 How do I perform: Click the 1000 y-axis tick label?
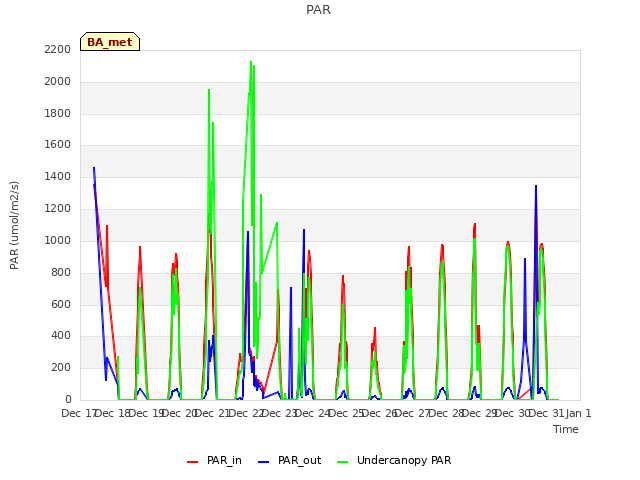[x=58, y=240]
